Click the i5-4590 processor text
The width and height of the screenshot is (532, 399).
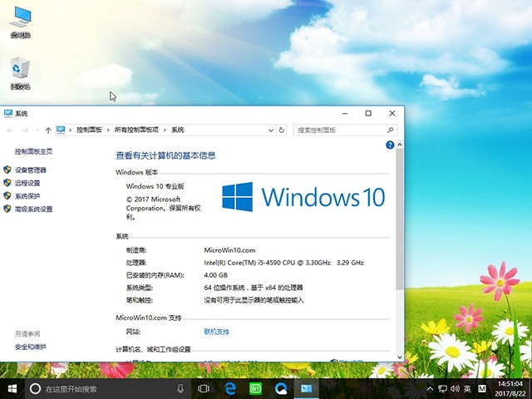[283, 263]
